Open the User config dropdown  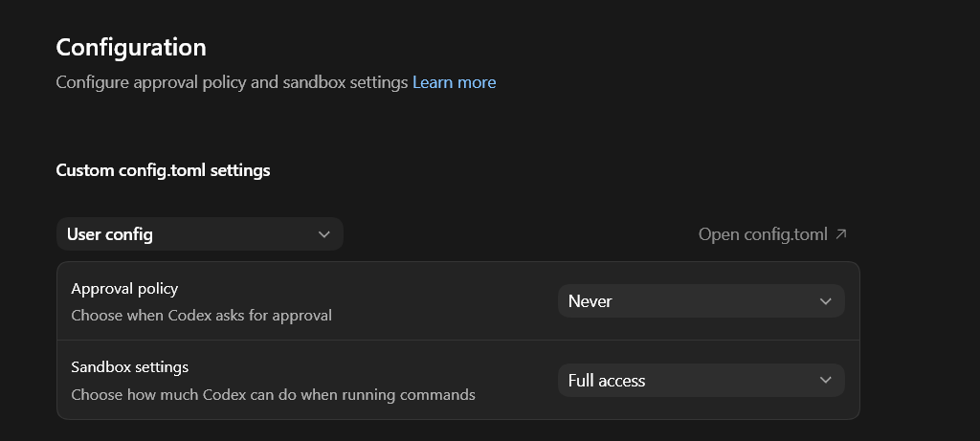200,234
